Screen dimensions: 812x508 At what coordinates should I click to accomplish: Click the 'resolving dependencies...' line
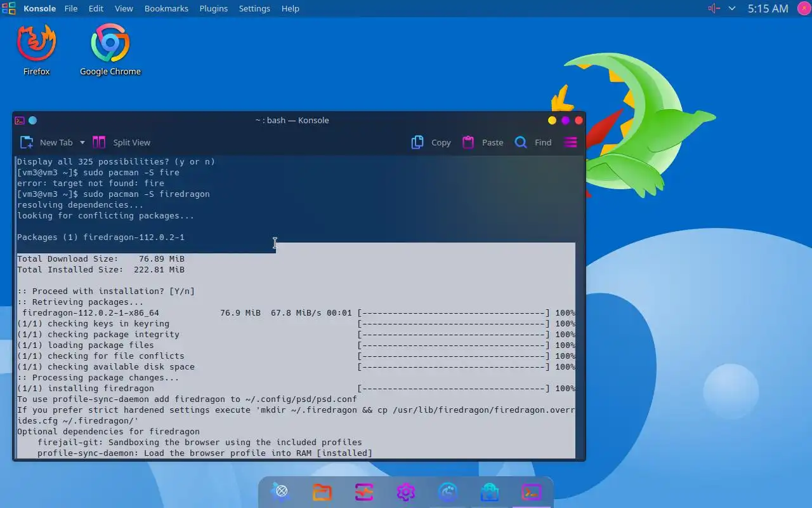click(81, 204)
